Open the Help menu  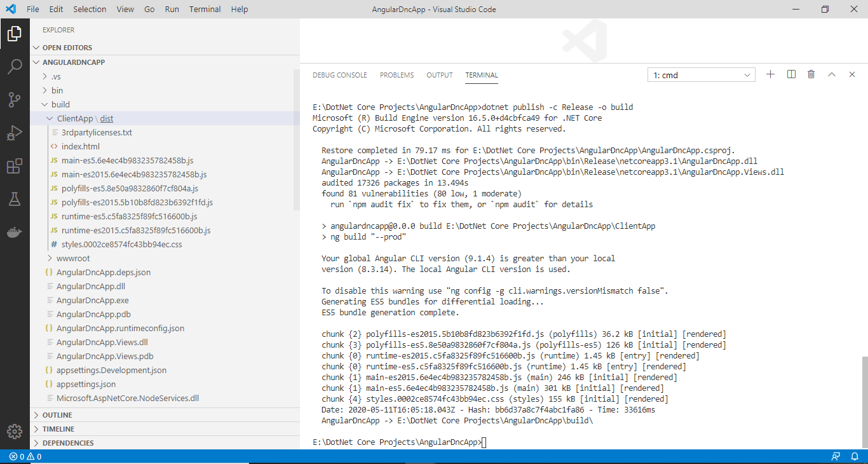pos(240,10)
